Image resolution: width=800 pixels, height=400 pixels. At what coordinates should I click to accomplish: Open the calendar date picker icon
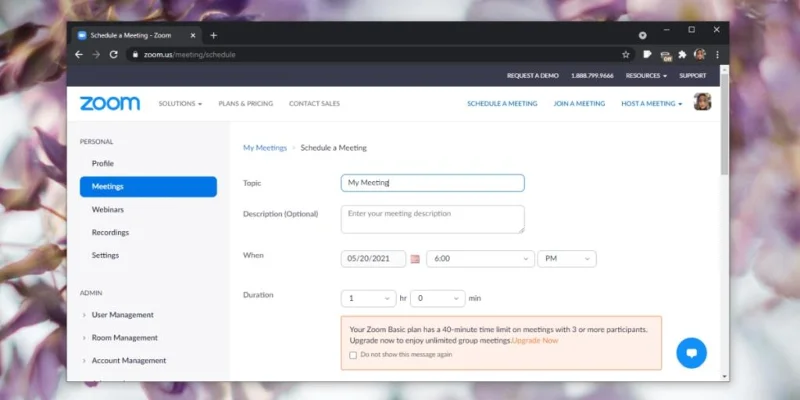coord(415,259)
